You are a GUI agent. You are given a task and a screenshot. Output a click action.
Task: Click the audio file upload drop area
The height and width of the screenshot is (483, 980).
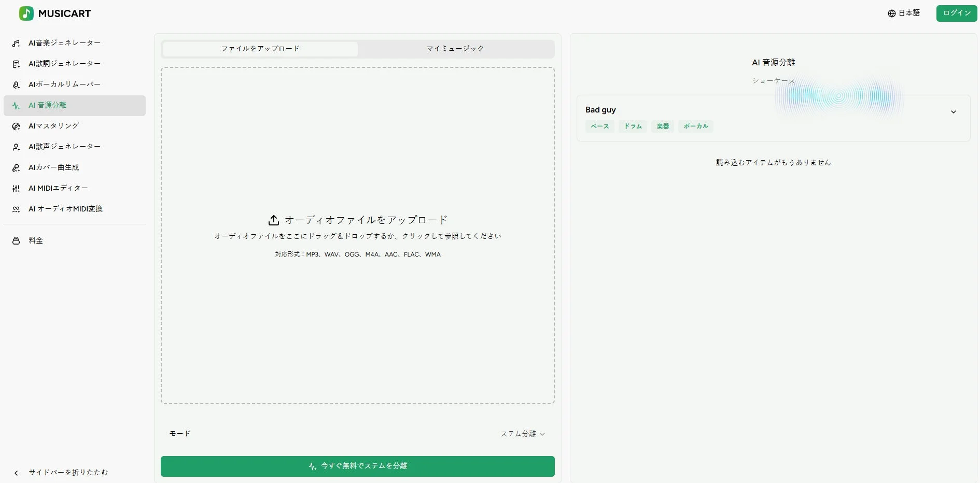coord(357,236)
